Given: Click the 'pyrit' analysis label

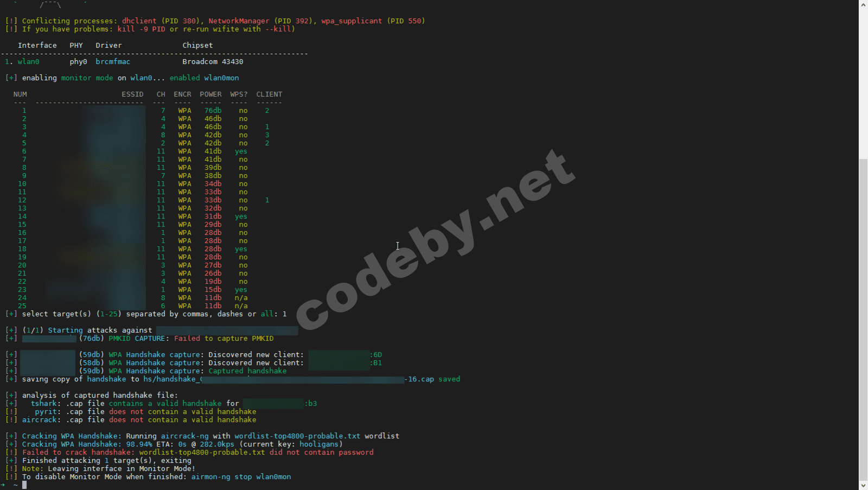Looking at the screenshot, I should click(46, 412).
